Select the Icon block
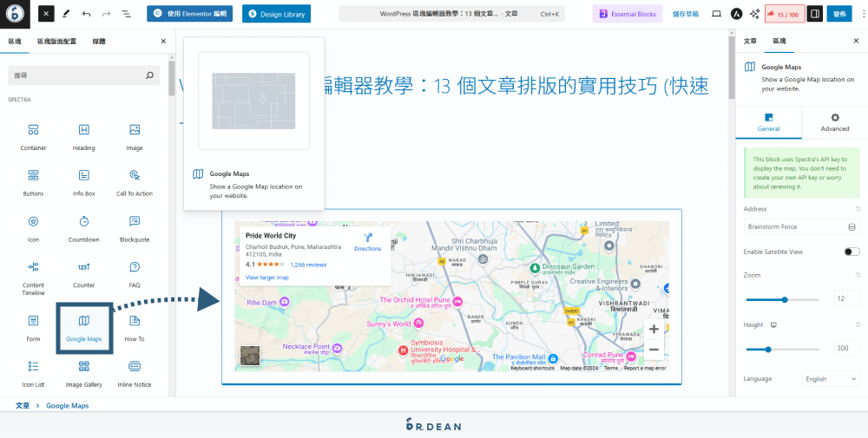Screen dimensions: 868x438 [33, 230]
